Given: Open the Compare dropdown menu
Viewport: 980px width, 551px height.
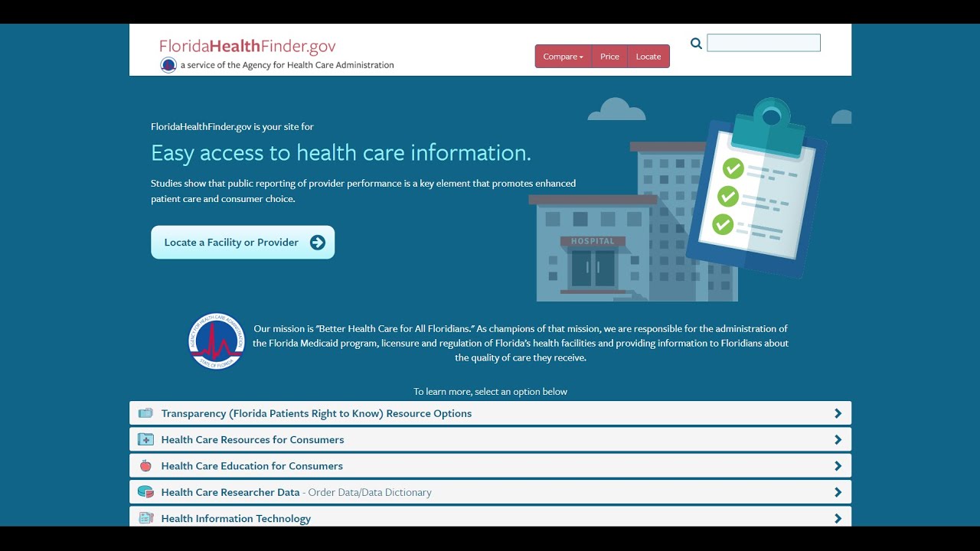Looking at the screenshot, I should click(x=563, y=57).
